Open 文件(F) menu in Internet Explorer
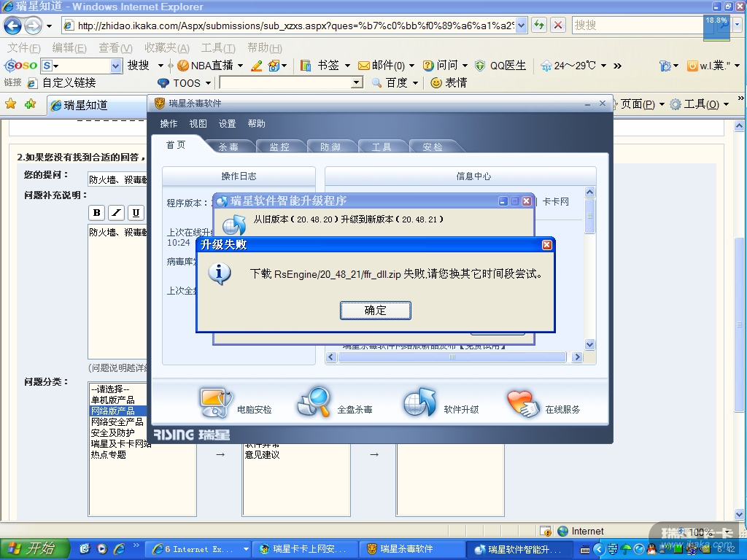 (24, 47)
